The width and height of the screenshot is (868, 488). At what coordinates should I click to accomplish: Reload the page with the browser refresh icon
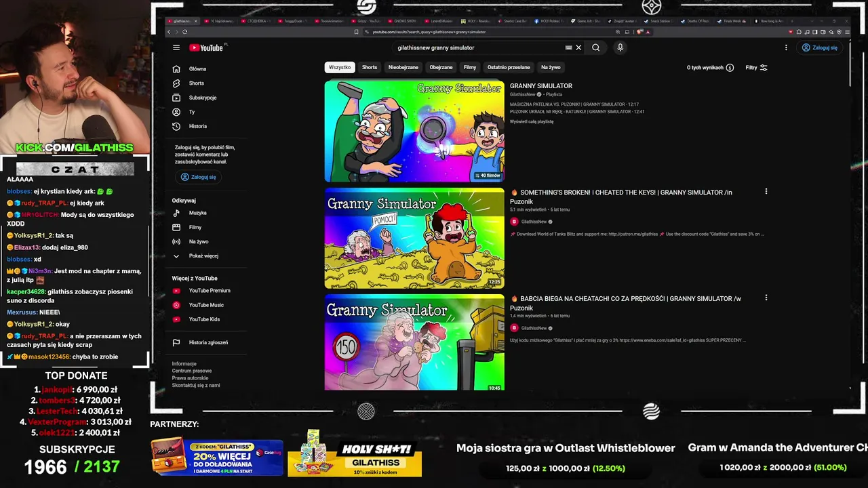coord(184,32)
